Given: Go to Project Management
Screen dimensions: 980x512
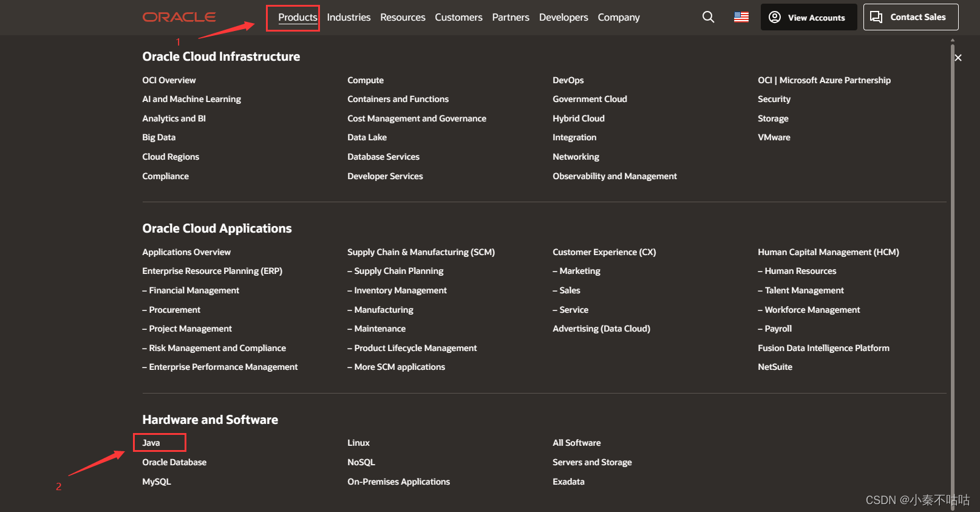Looking at the screenshot, I should point(187,329).
